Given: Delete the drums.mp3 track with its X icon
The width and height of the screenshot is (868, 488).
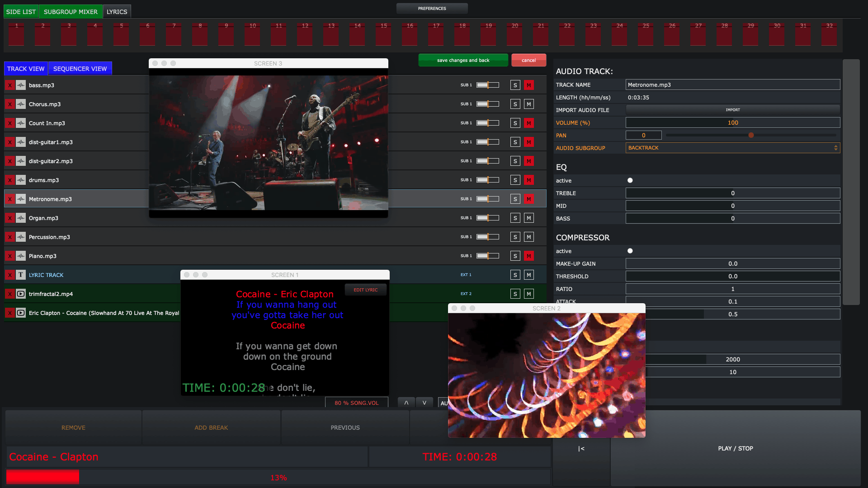Looking at the screenshot, I should pos(9,180).
